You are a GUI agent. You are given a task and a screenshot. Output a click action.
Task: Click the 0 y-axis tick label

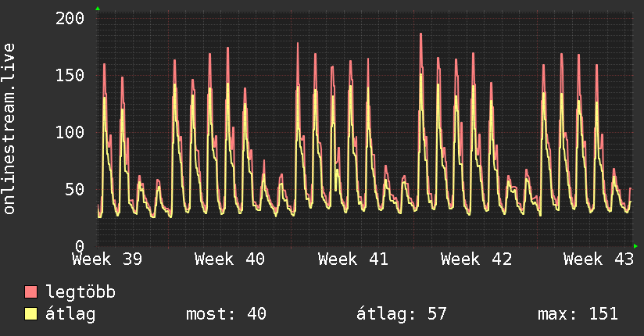pos(80,246)
